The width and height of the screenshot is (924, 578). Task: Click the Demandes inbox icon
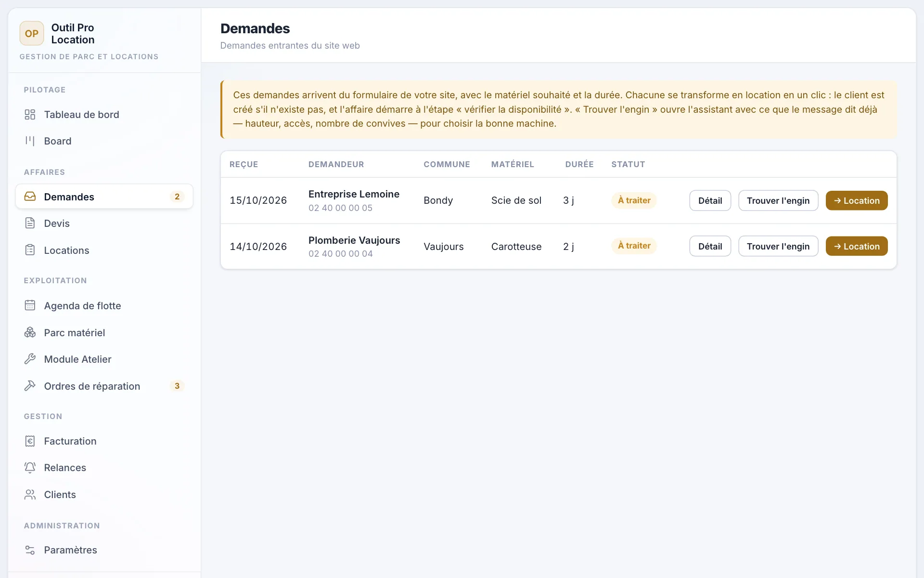[30, 197]
